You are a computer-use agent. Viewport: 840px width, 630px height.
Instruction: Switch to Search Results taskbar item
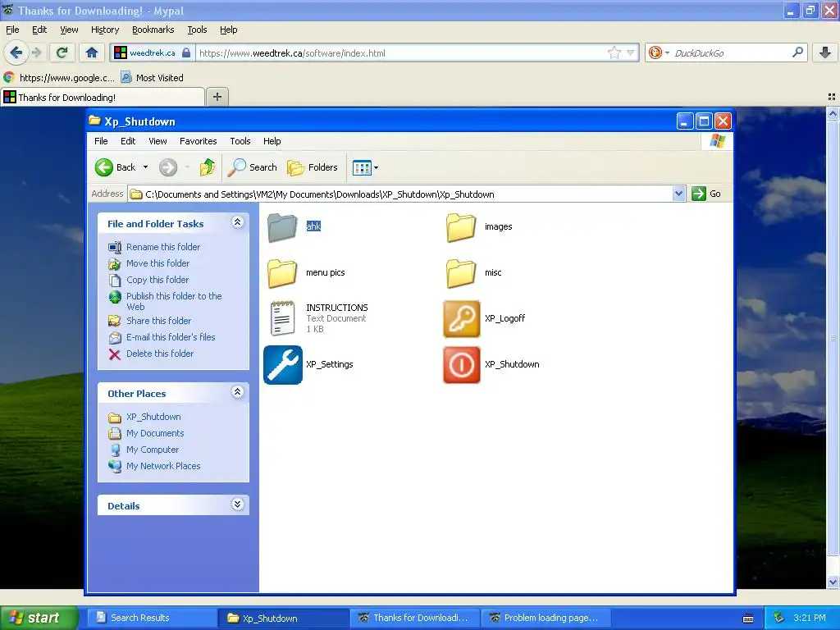tap(151, 618)
